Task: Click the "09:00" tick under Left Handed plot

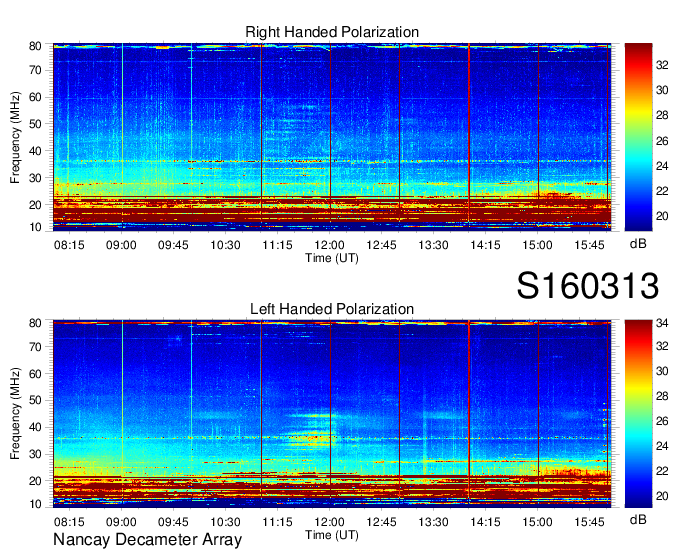Action: coord(121,522)
